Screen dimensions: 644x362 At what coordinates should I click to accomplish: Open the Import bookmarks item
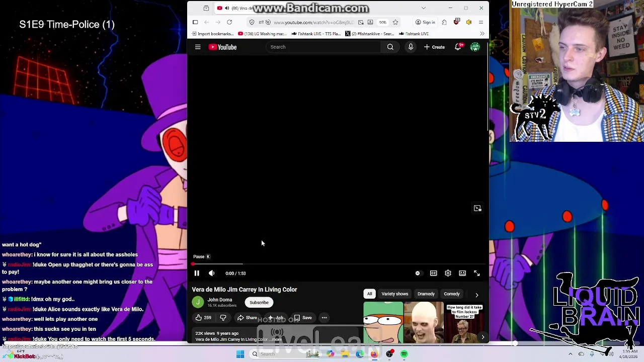tap(212, 34)
